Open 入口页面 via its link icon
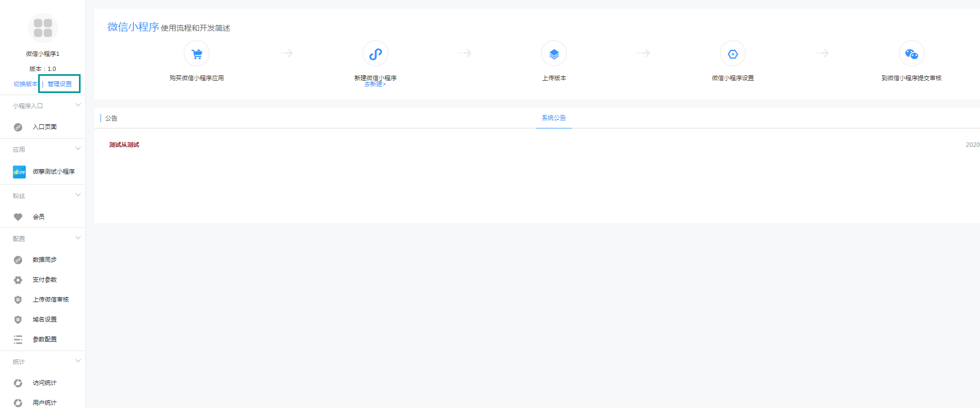Viewport: 980px width, 408px height. coord(18,127)
